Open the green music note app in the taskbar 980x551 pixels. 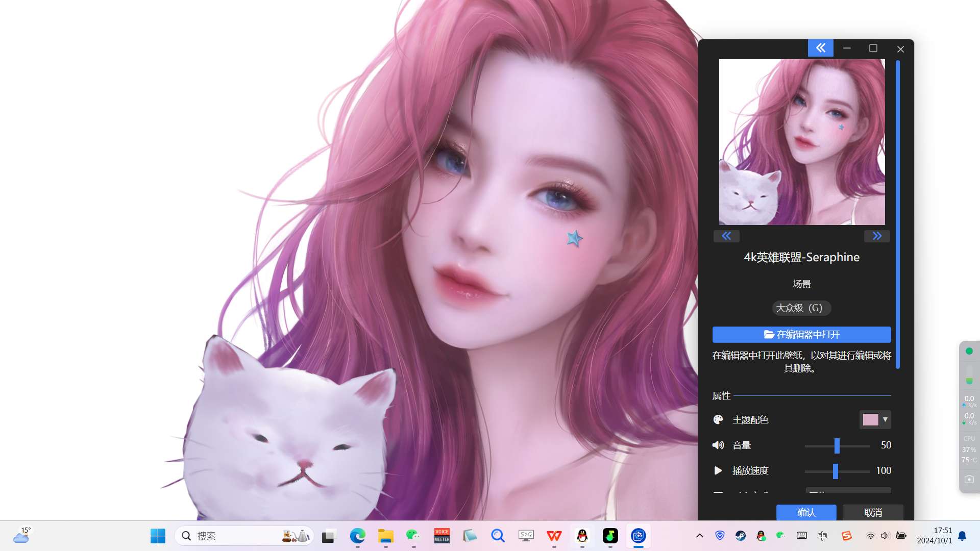coord(610,536)
